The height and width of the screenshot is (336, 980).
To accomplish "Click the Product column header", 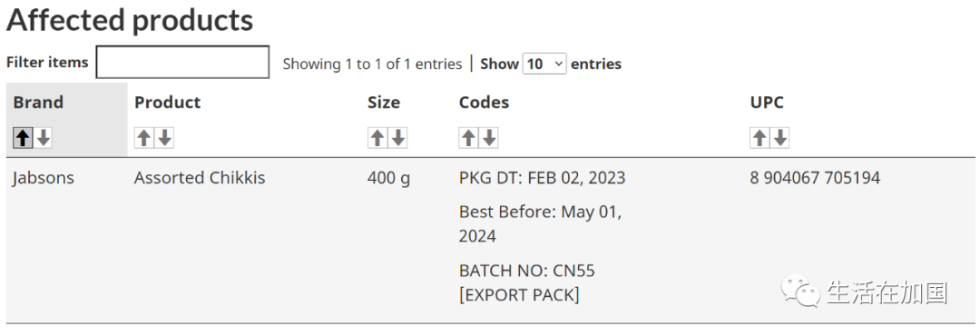I will 168,103.
